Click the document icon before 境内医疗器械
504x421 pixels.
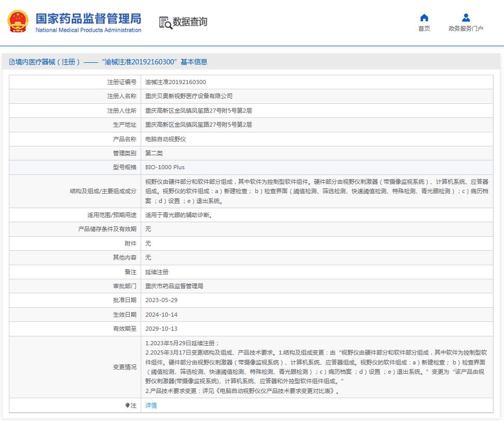(x=11, y=62)
